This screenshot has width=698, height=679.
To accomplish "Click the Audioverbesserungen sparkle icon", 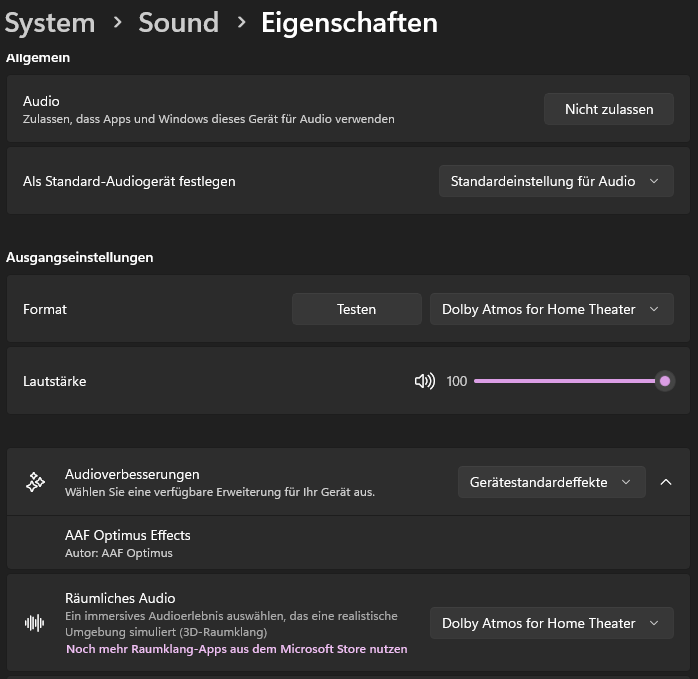I will (35, 482).
